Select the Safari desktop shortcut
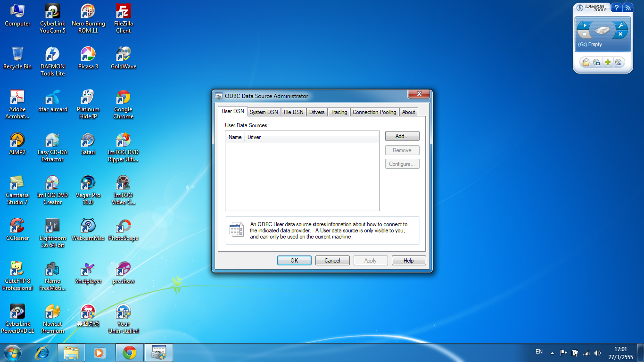 click(88, 144)
